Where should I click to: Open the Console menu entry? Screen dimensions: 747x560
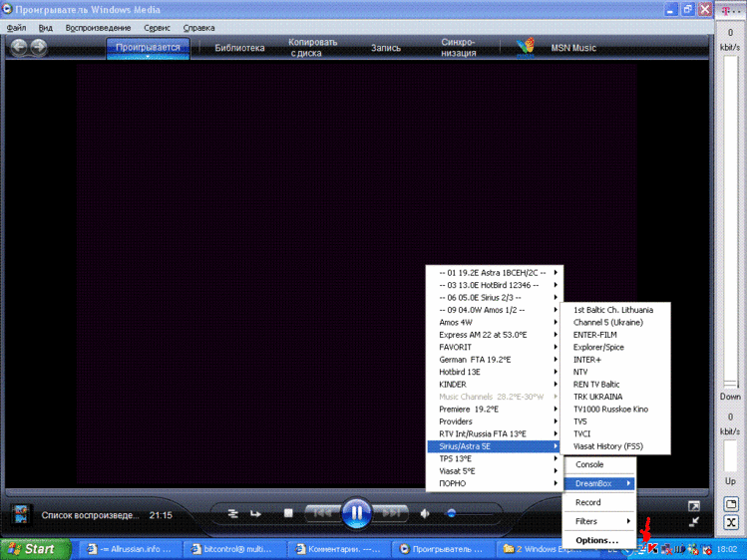coord(599,464)
